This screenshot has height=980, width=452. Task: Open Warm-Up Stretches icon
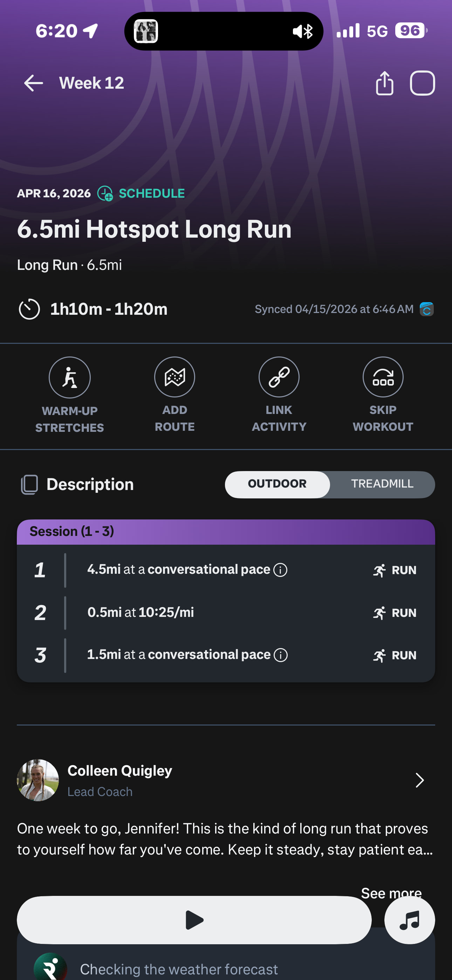[x=70, y=377]
